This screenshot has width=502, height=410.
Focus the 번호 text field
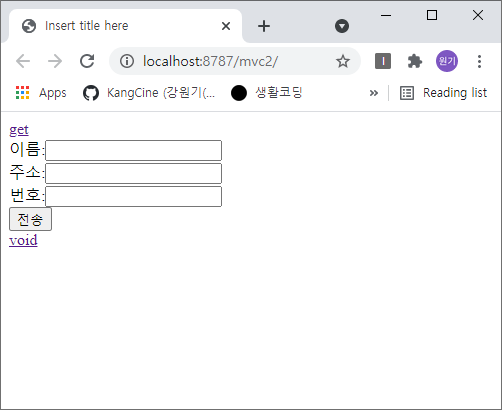[133, 196]
